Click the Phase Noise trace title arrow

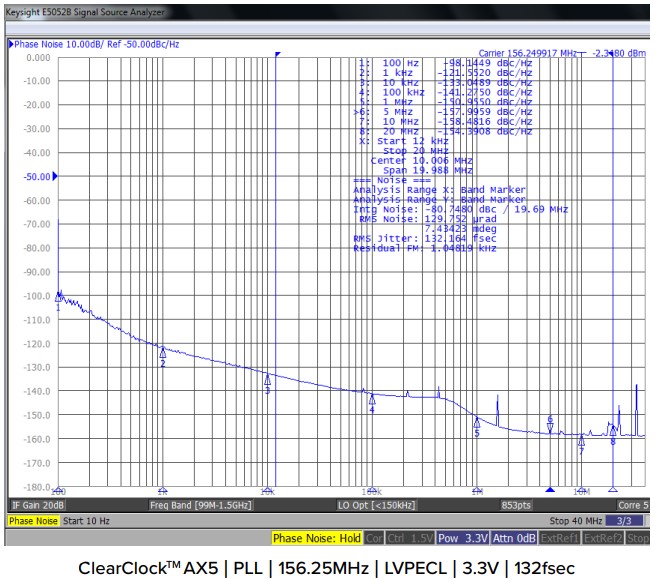(x=11, y=44)
